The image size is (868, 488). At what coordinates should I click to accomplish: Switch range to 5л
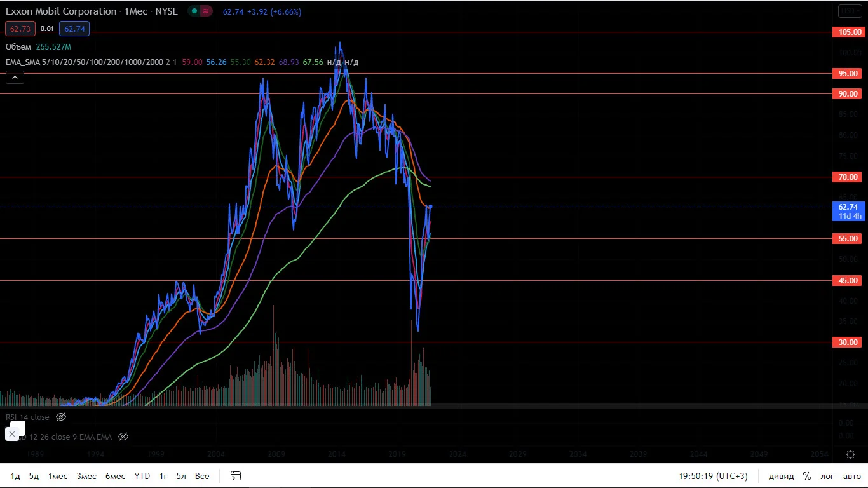coord(182,476)
